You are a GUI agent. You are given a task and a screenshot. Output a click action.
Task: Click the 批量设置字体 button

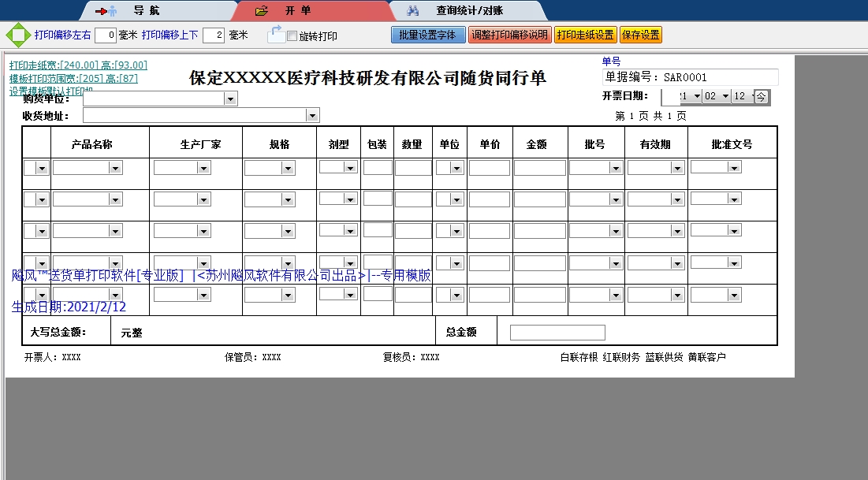click(x=428, y=35)
